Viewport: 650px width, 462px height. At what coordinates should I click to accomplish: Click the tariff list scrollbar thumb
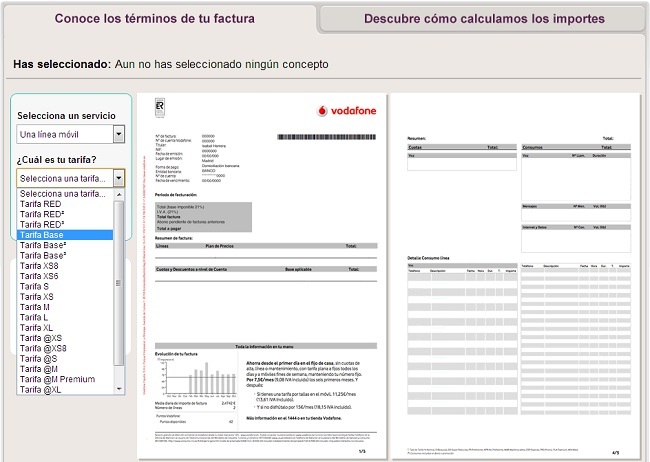119,283
